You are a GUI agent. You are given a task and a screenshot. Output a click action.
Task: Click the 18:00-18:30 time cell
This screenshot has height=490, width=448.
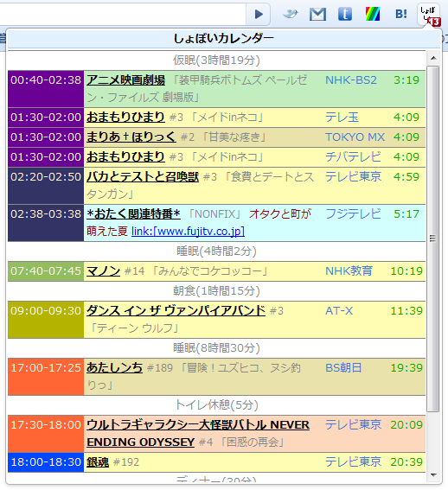46,461
